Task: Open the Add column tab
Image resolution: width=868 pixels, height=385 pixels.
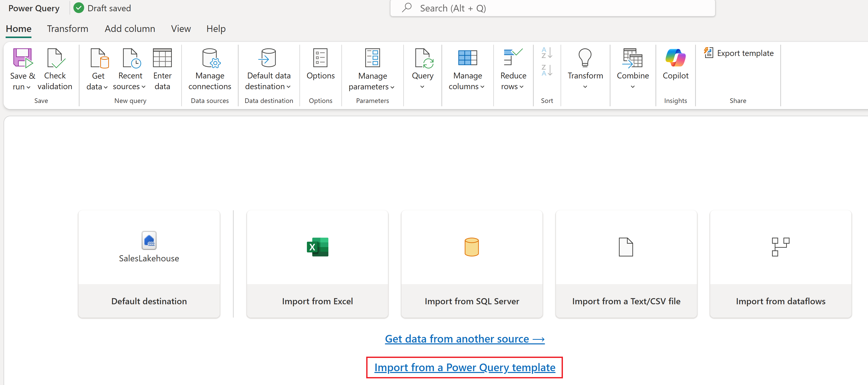Action: click(x=130, y=29)
